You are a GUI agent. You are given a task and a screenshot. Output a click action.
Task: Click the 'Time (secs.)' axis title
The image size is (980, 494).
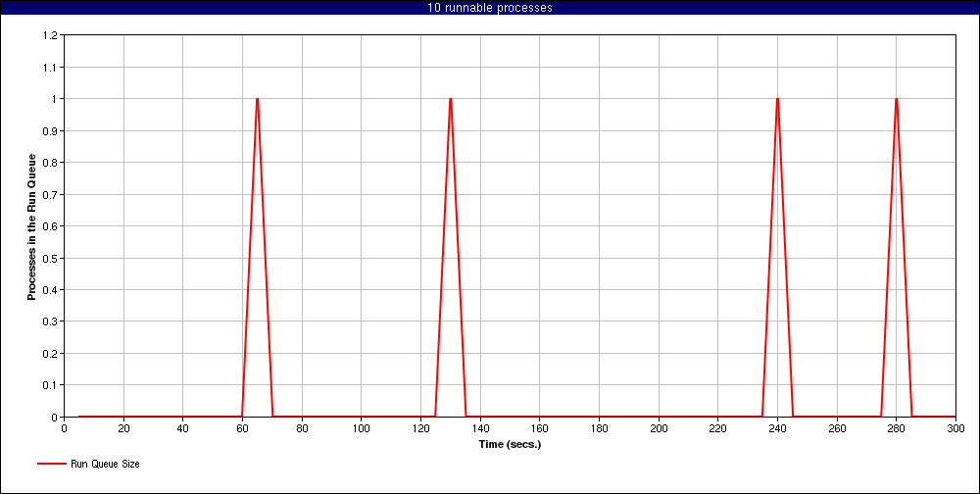(x=510, y=445)
